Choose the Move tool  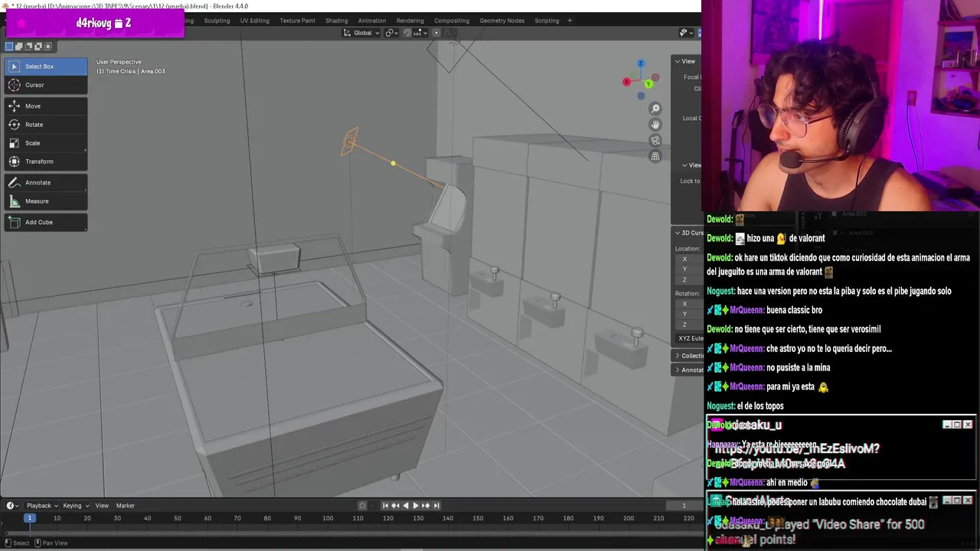coord(46,106)
